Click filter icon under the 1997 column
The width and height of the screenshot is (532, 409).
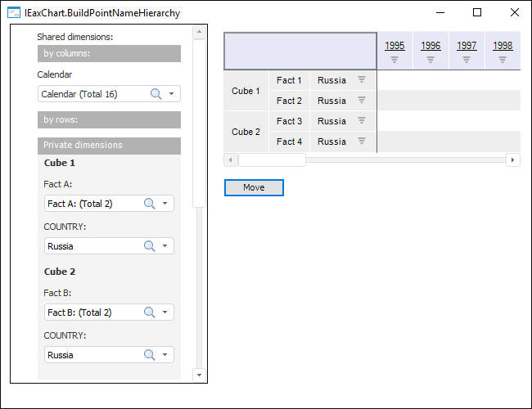pos(467,60)
